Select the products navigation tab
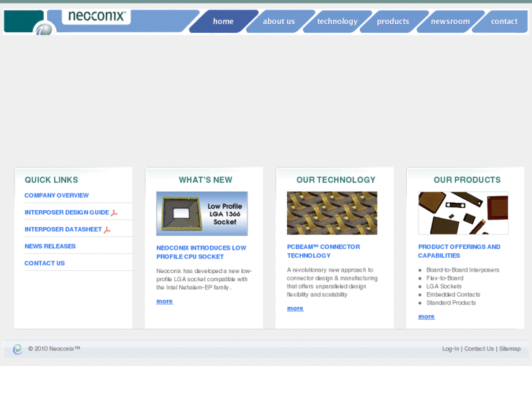532x399 pixels. tap(393, 21)
